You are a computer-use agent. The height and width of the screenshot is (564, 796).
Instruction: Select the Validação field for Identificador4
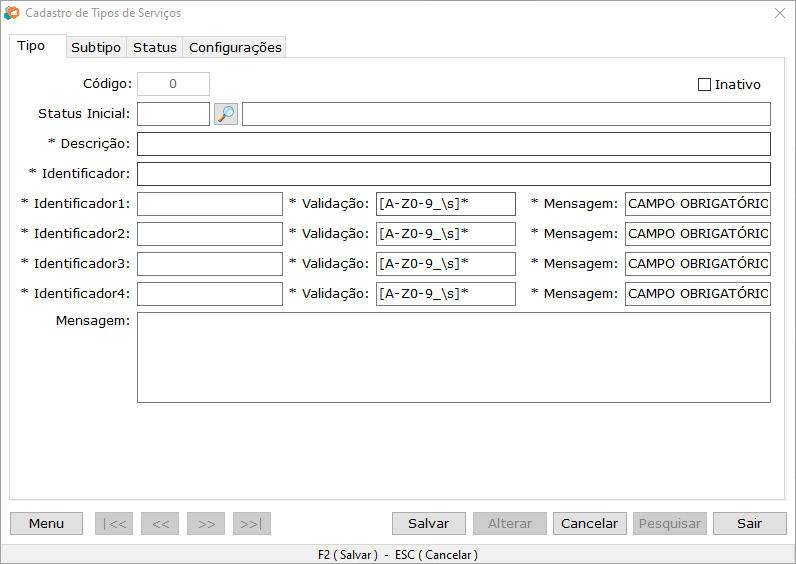point(445,294)
